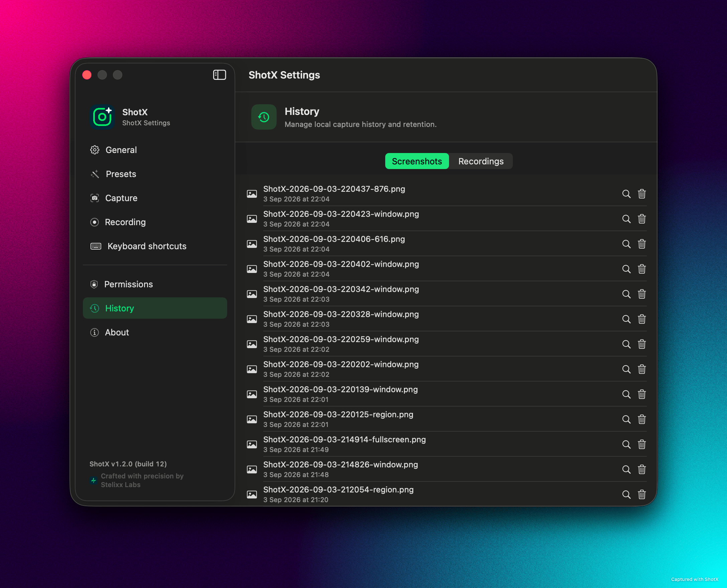Click image thumbnail icon for 220342-window.png

click(x=252, y=294)
